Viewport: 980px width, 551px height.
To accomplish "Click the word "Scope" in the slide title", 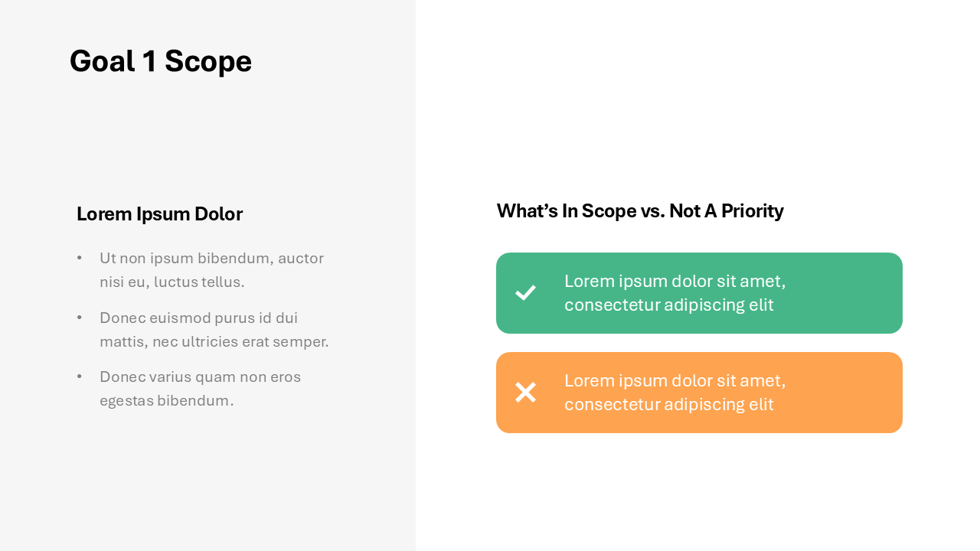I will coord(207,61).
